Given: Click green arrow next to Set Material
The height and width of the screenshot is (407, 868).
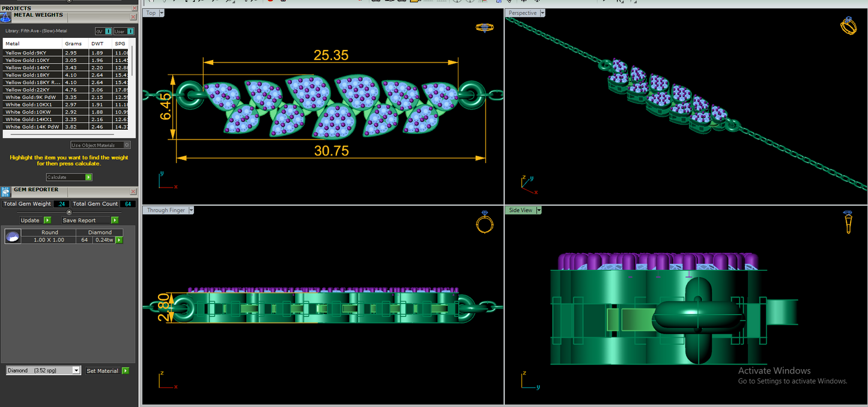Looking at the screenshot, I should pos(125,371).
